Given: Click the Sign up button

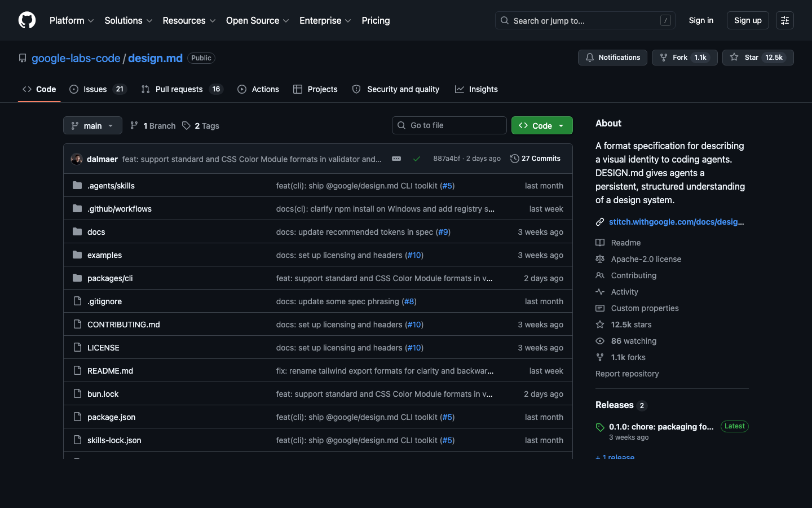Looking at the screenshot, I should 748,20.
